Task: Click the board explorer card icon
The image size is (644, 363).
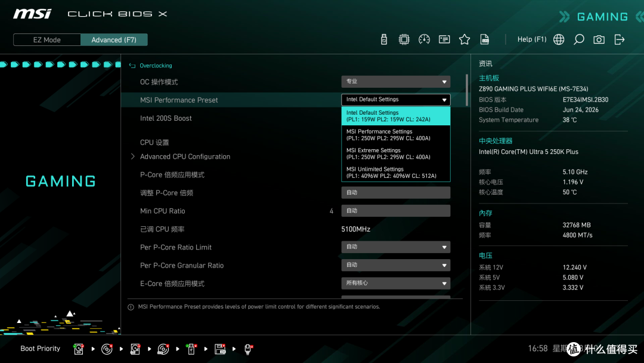Action: pyautogui.click(x=444, y=39)
